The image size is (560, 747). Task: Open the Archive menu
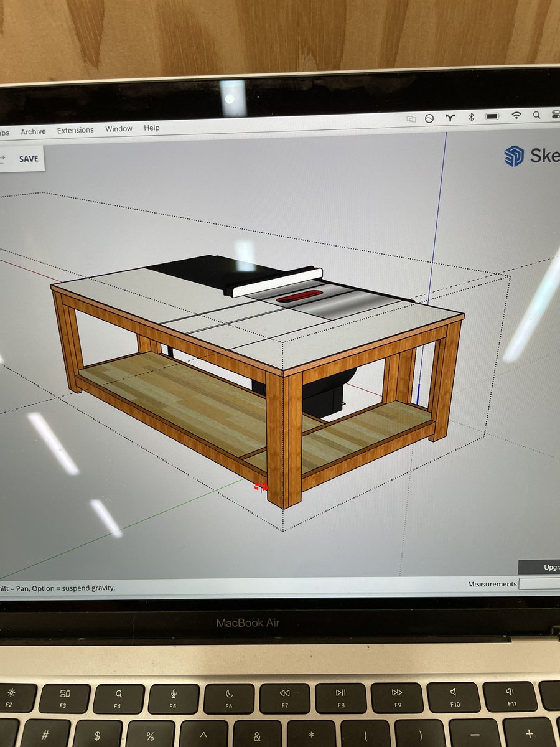[33, 131]
